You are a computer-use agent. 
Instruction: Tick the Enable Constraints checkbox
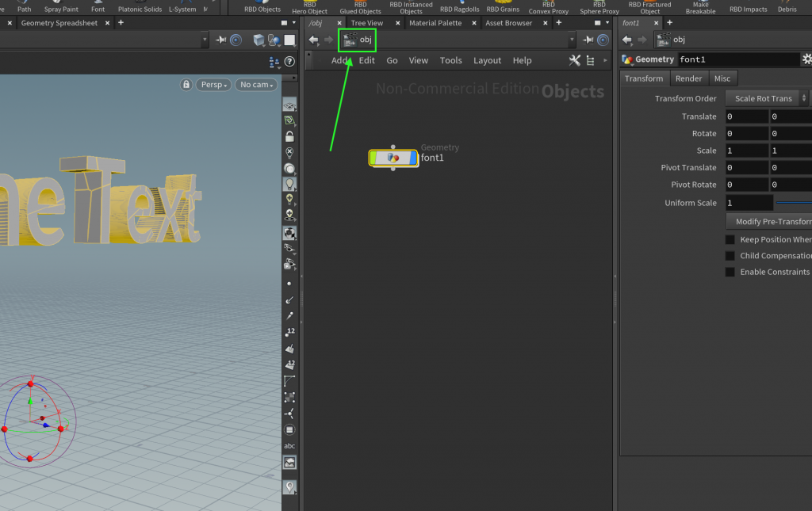pyautogui.click(x=730, y=272)
